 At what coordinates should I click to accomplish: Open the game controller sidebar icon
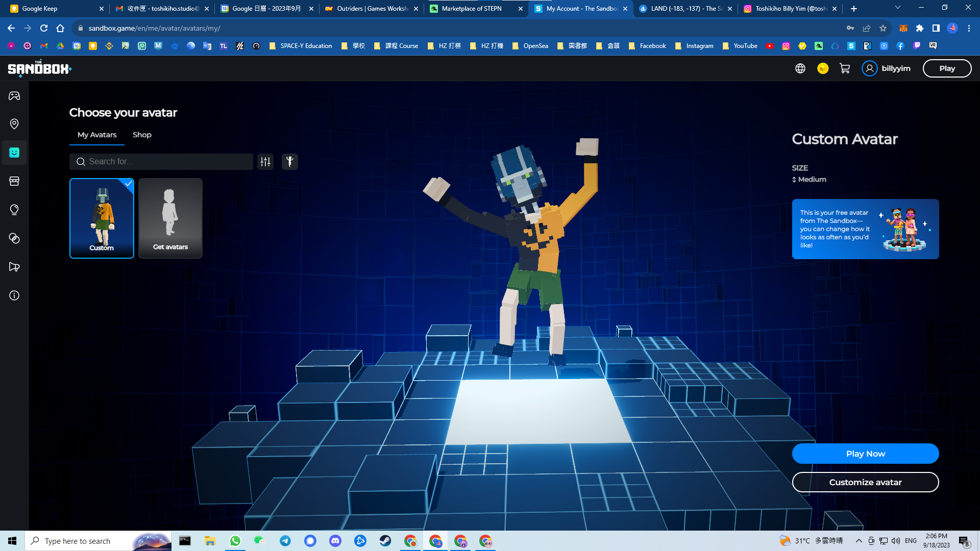pyautogui.click(x=14, y=95)
